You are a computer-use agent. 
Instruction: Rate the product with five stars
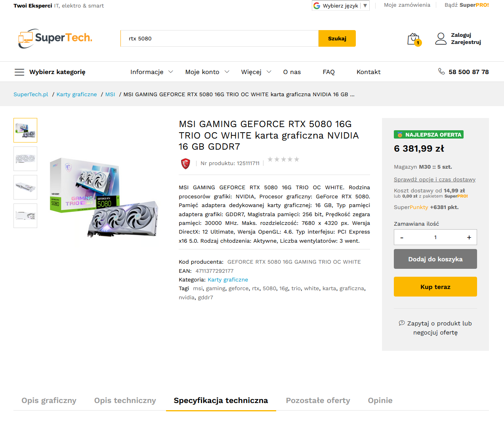coord(296,159)
